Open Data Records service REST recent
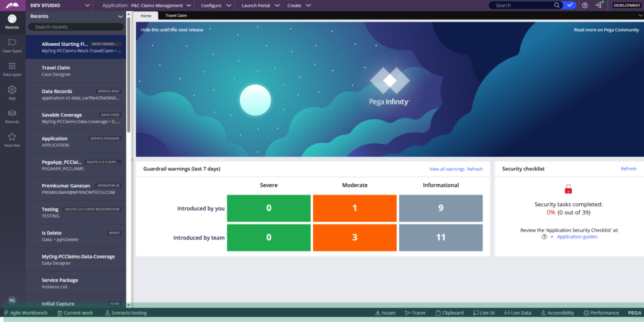 pos(76,94)
